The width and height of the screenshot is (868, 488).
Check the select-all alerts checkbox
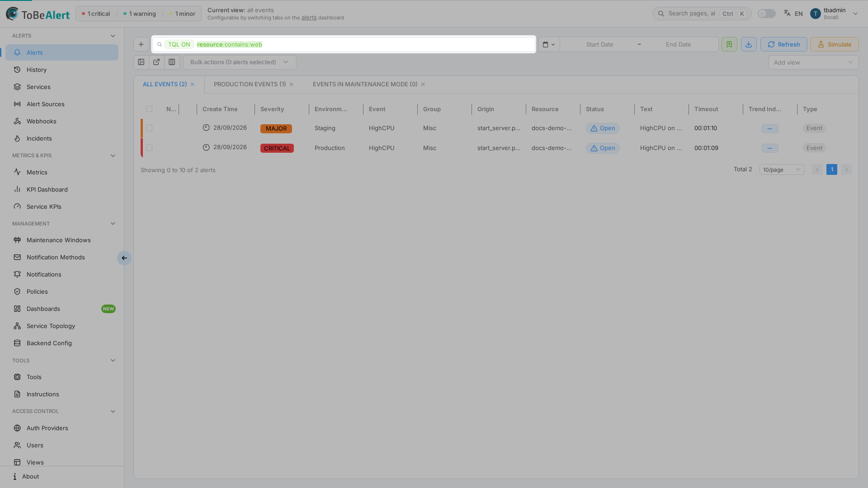149,109
